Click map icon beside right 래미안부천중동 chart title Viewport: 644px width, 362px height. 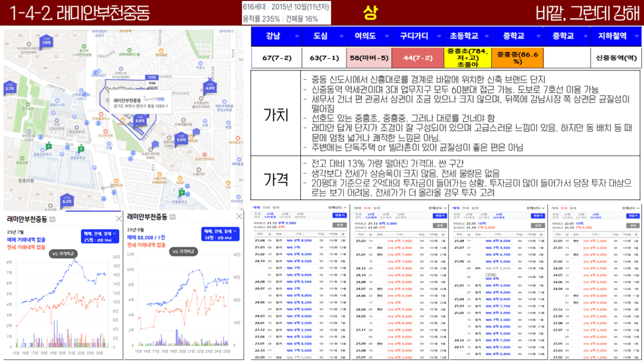[x=172, y=217]
